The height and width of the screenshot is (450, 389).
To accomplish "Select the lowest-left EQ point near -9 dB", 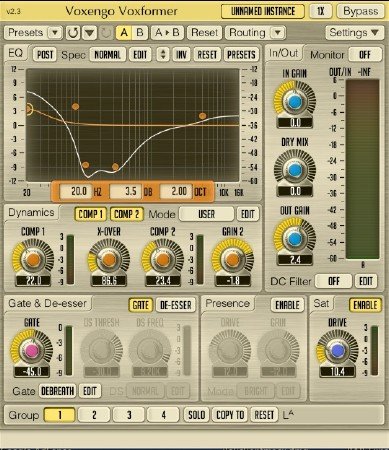I will [85, 165].
